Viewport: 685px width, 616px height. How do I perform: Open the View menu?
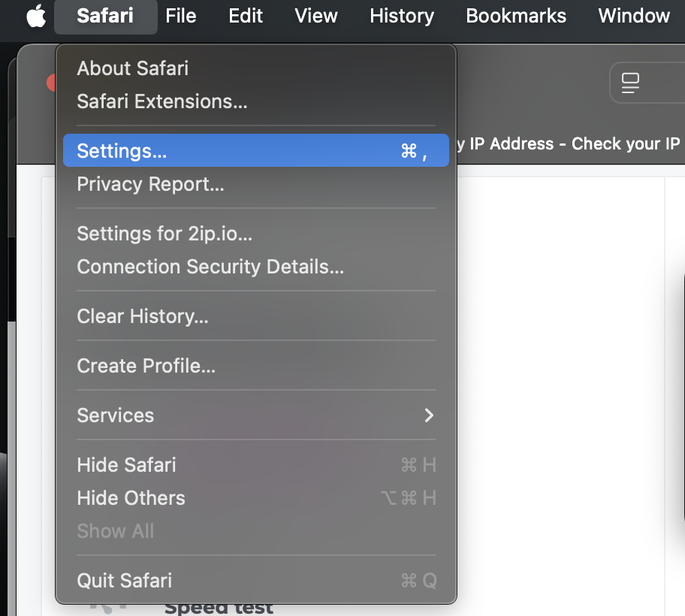pyautogui.click(x=316, y=17)
